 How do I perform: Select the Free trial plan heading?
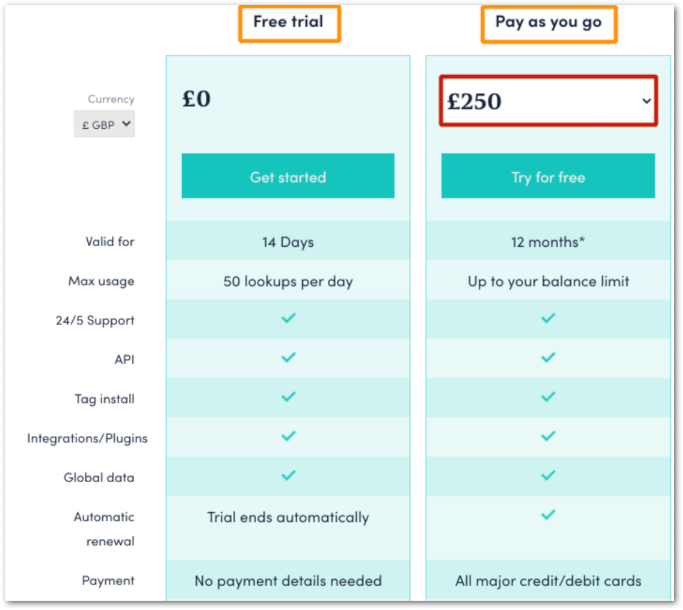pyautogui.click(x=289, y=22)
